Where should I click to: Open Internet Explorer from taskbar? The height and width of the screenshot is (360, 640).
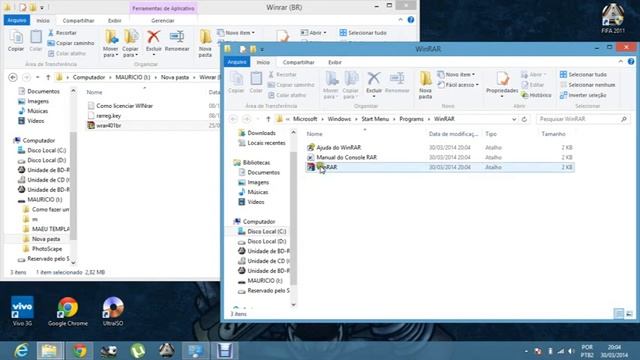(21, 351)
